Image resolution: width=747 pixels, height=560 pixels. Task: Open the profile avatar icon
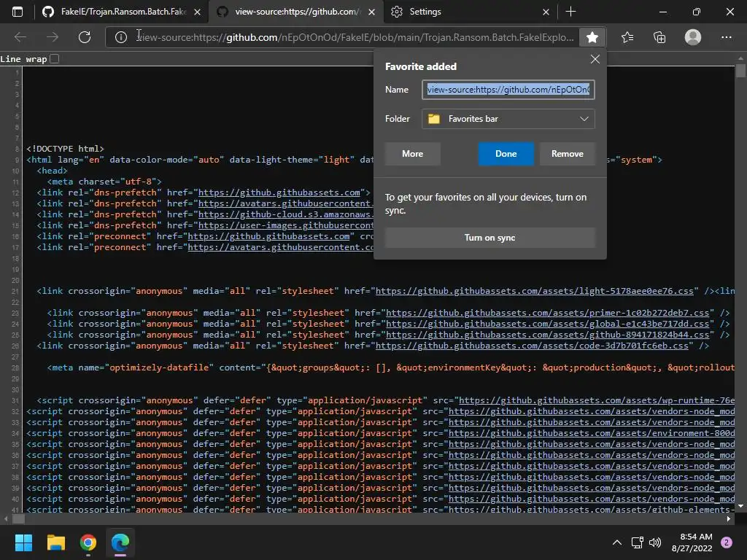693,37
